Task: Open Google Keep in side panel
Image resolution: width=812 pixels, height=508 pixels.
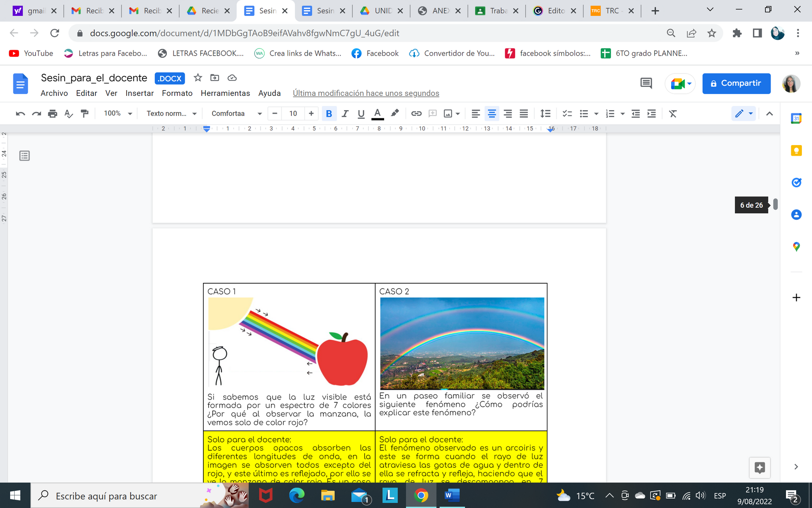Action: pyautogui.click(x=796, y=151)
